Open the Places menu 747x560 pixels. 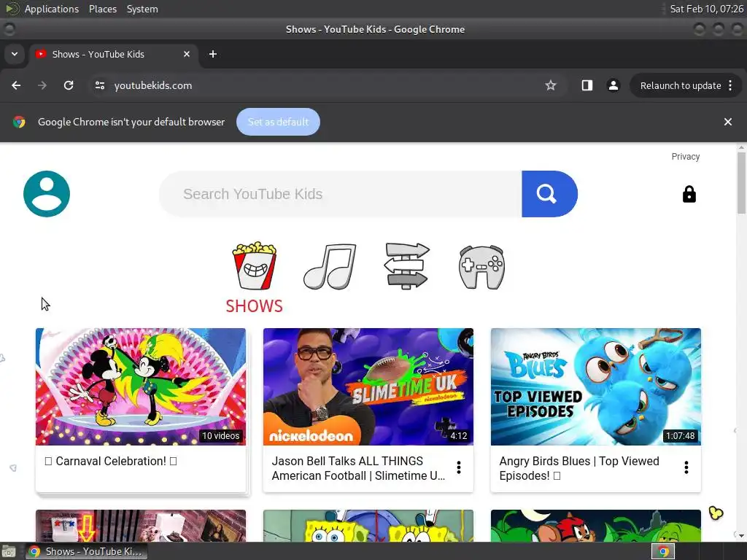click(x=102, y=9)
